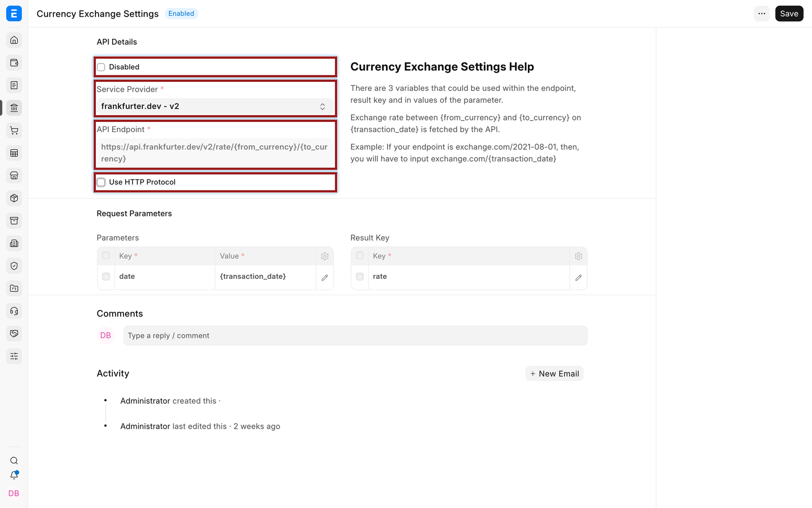Viewport: 812px width, 508px height.
Task: Open the shopping cart Buying icon
Action: tap(14, 131)
